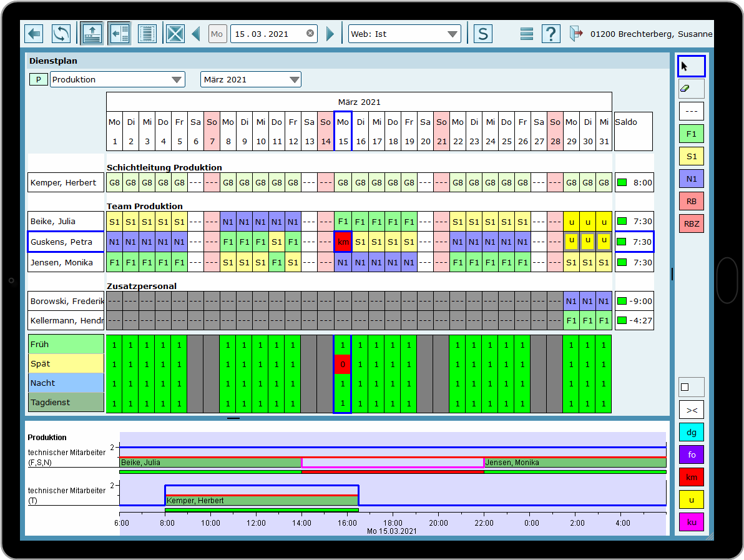Click the back arrow toolbar icon
Image resolution: width=744 pixels, height=560 pixels.
[x=34, y=34]
